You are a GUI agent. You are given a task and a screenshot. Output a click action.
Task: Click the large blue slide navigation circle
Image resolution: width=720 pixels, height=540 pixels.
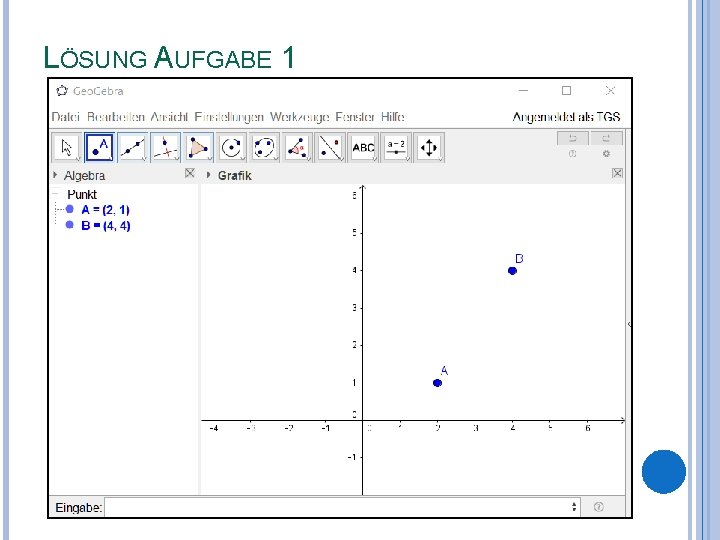(x=664, y=472)
